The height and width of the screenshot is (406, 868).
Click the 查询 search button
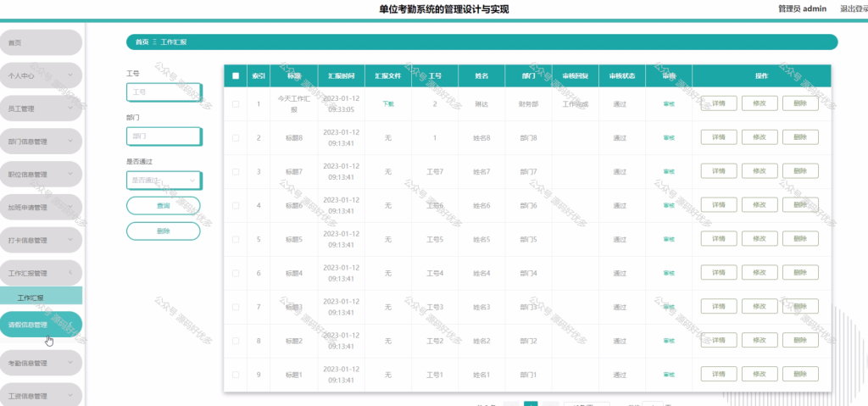[164, 205]
